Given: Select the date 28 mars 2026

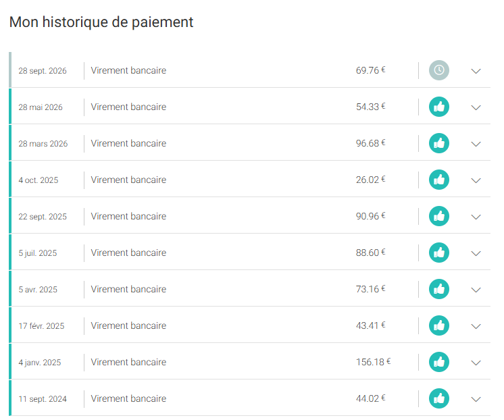Looking at the screenshot, I should (43, 144).
